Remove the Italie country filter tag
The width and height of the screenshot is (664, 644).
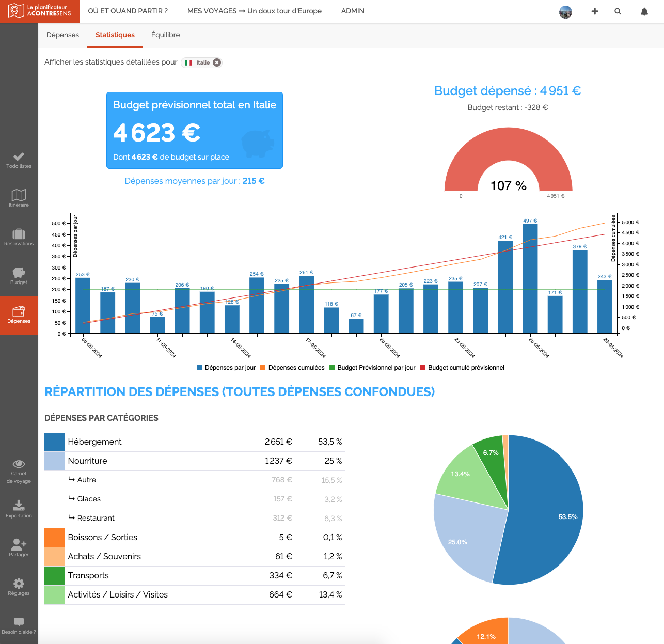217,62
